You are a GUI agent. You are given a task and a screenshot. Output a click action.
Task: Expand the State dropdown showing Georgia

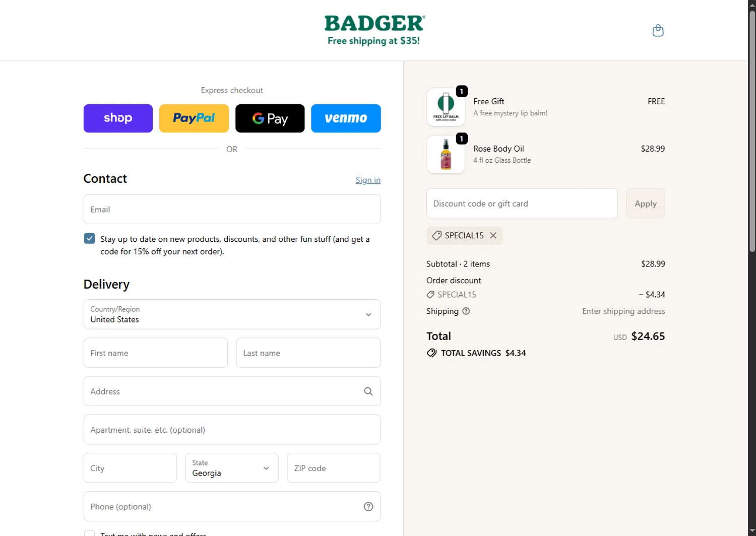point(232,468)
